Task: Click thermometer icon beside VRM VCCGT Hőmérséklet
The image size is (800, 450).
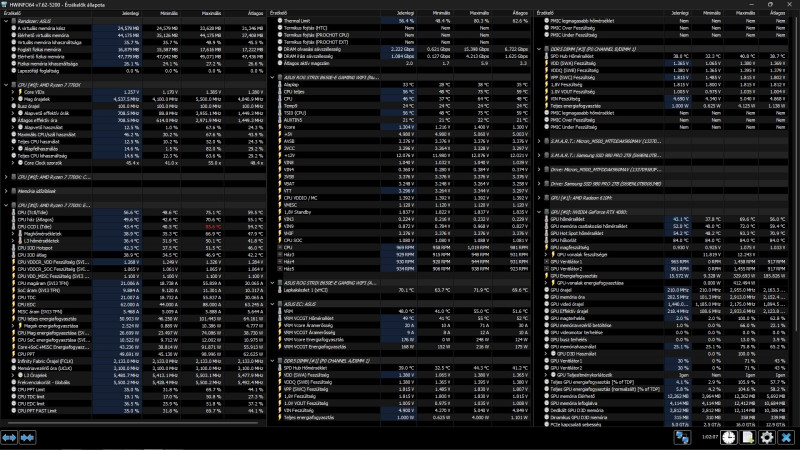Action: (x=280, y=318)
